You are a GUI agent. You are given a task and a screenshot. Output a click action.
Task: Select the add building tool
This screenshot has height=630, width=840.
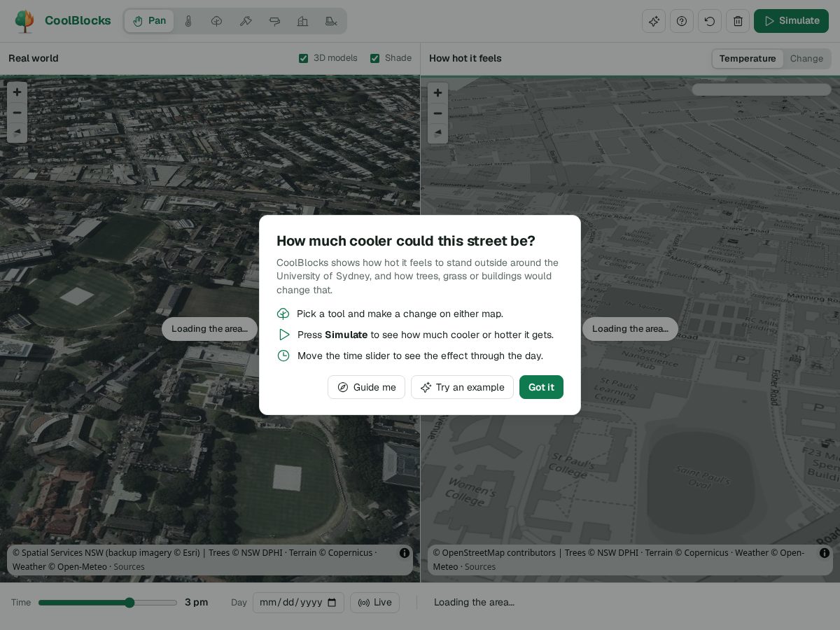coord(302,21)
